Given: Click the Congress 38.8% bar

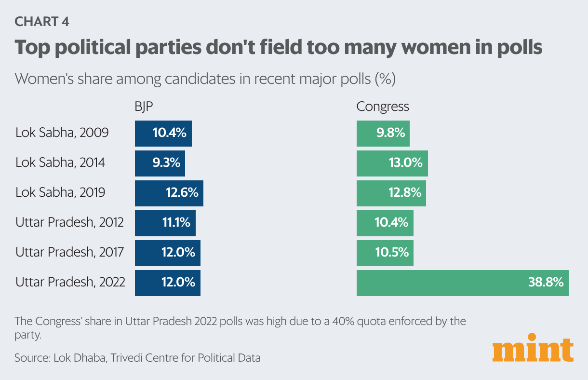Looking at the screenshot, I should pyautogui.click(x=462, y=283).
